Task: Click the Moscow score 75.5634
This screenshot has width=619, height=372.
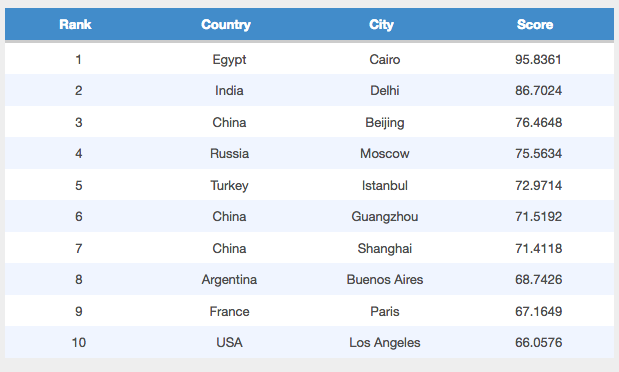Action: pos(538,153)
